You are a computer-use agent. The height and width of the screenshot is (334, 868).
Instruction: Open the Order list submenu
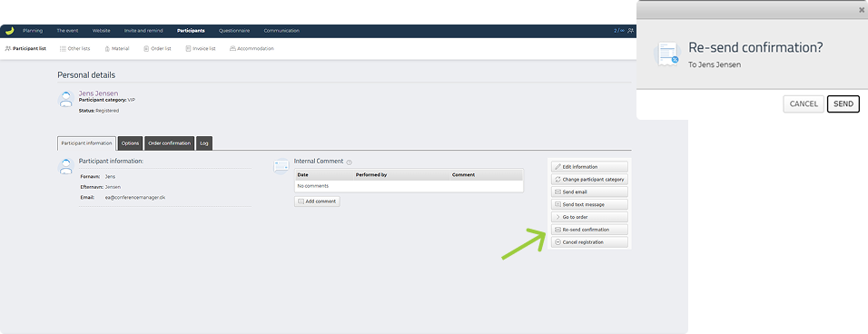coord(157,49)
